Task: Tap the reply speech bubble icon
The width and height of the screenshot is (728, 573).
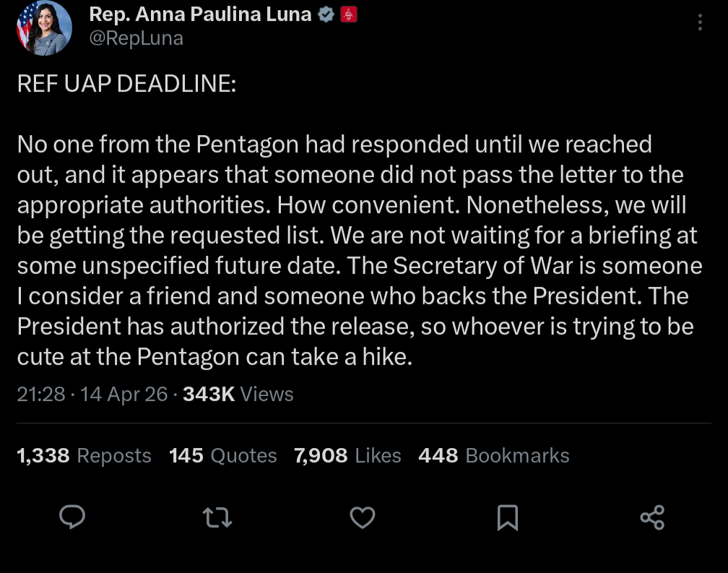Action: pos(72,517)
